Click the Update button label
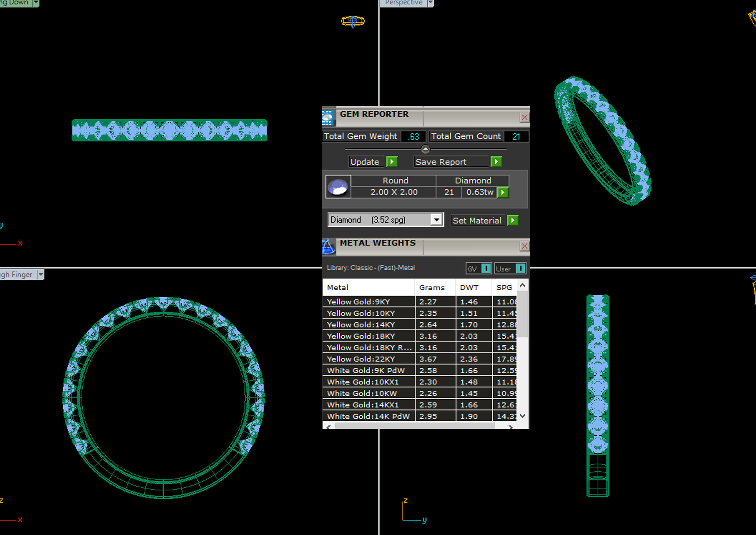756x535 pixels. coord(365,162)
